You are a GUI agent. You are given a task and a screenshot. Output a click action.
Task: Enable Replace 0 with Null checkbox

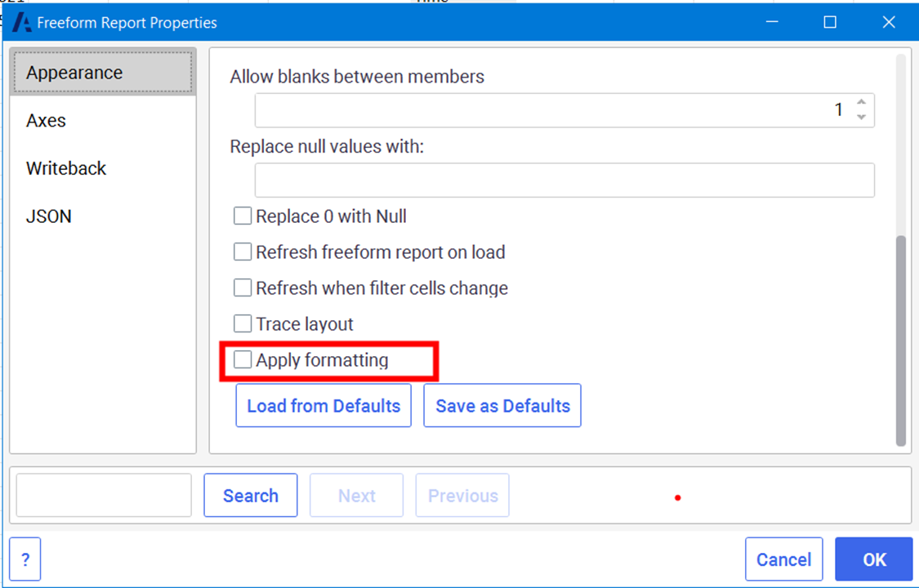[243, 216]
